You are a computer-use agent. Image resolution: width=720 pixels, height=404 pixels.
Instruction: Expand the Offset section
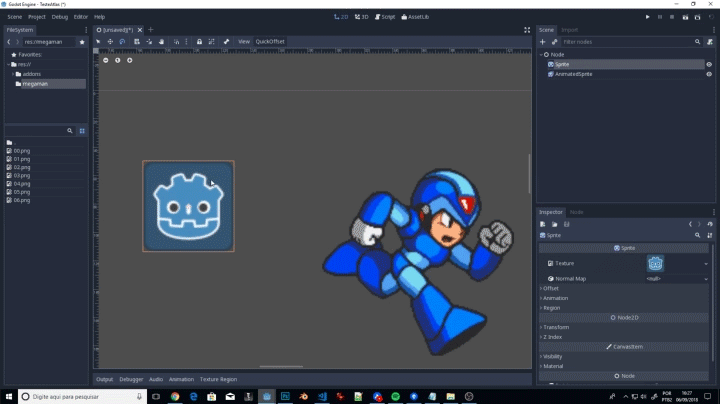(550, 288)
